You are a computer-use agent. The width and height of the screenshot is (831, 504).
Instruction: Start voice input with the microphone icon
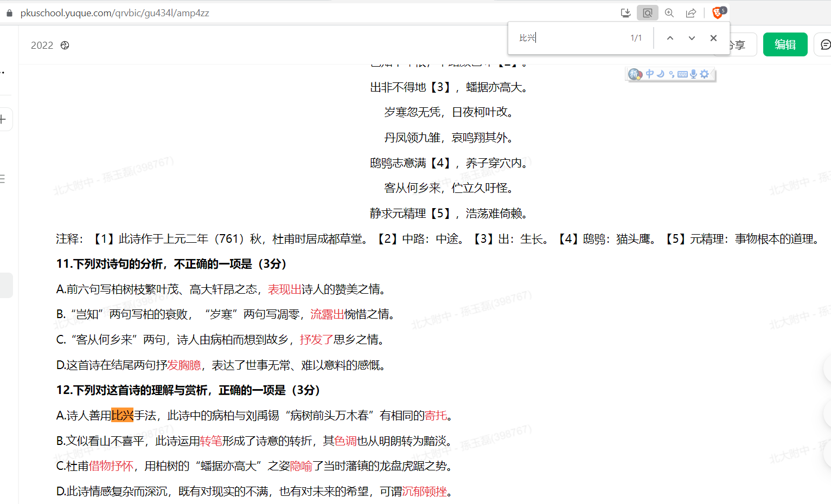point(693,74)
